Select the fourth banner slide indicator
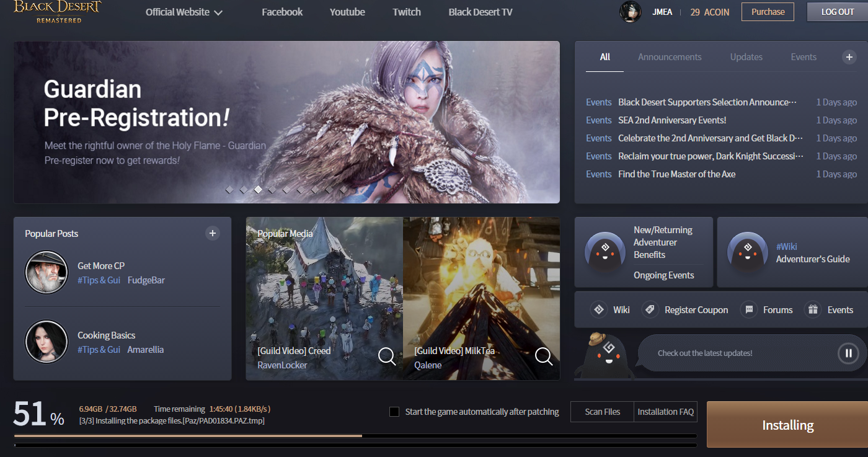Viewport: 868px width, 457px height. click(272, 190)
